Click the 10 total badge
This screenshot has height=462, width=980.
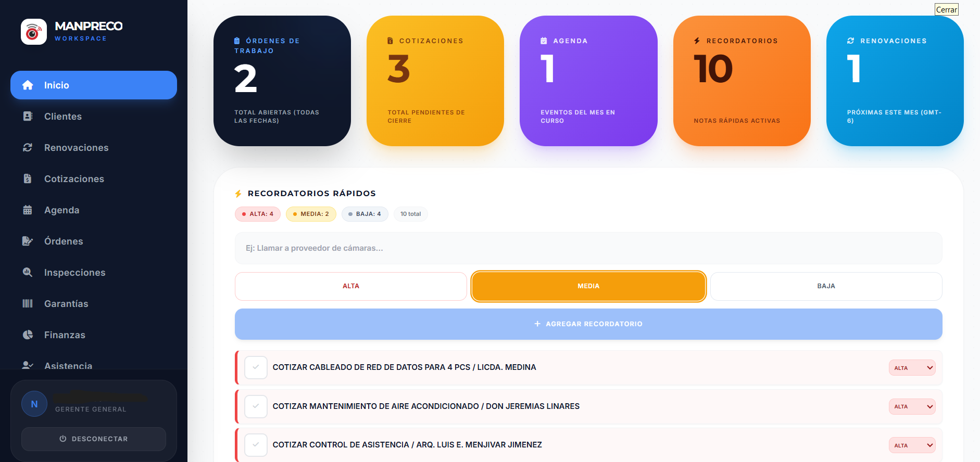(411, 214)
